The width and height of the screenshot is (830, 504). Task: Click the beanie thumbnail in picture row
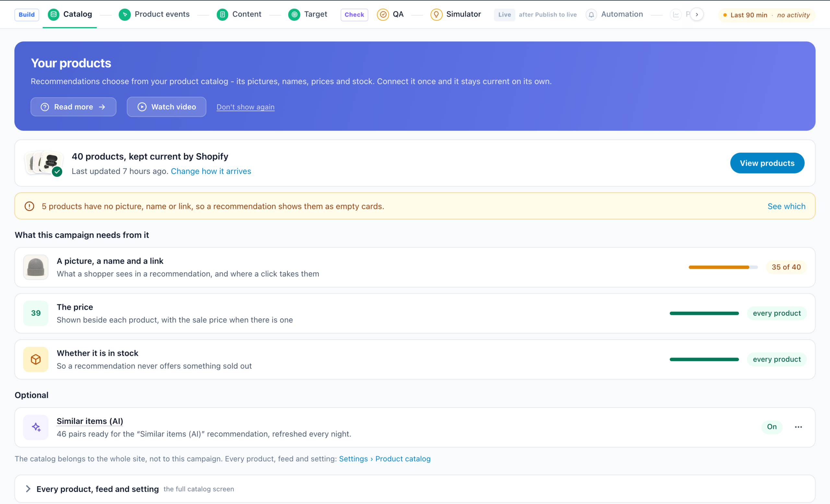[x=36, y=267]
